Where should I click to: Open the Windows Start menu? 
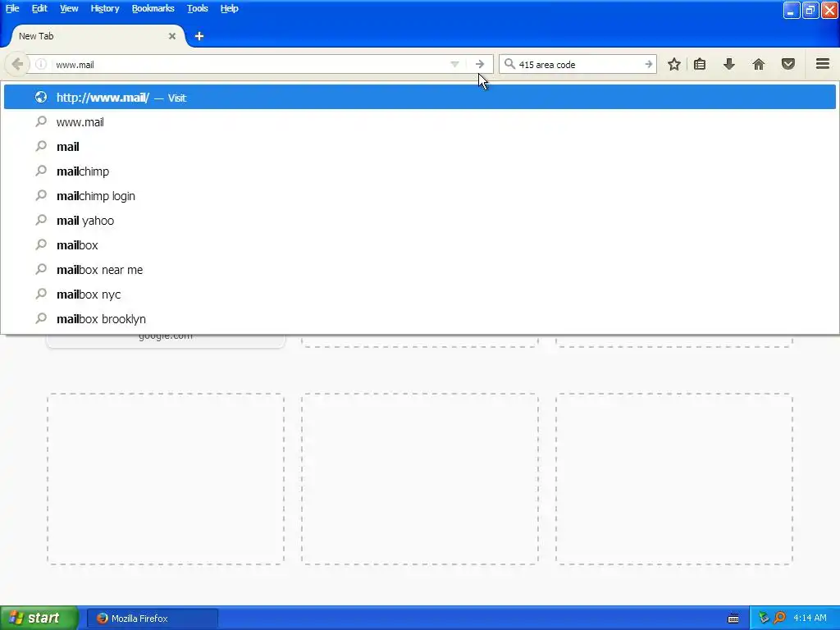[x=39, y=618]
